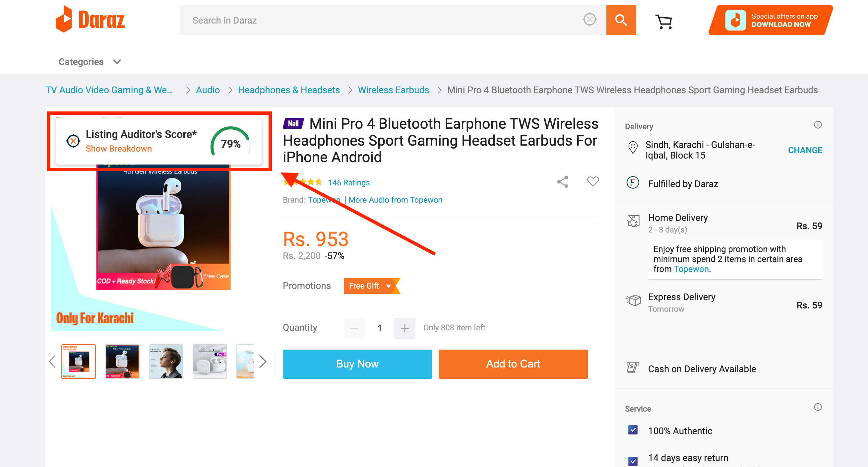Click the shopping cart icon
Screen dimensions: 868x467
[664, 21]
